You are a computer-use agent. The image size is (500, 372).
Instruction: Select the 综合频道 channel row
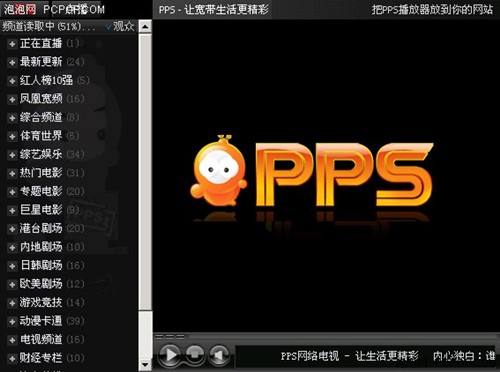pyautogui.click(x=50, y=117)
